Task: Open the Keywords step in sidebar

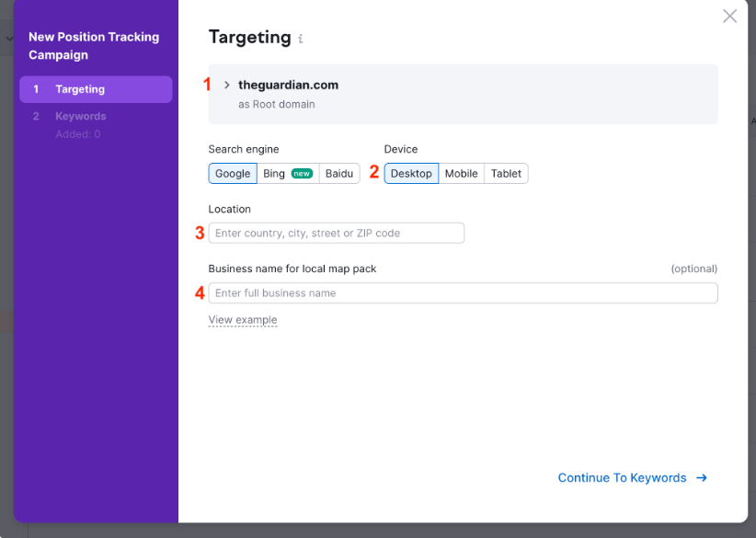Action: [x=81, y=116]
